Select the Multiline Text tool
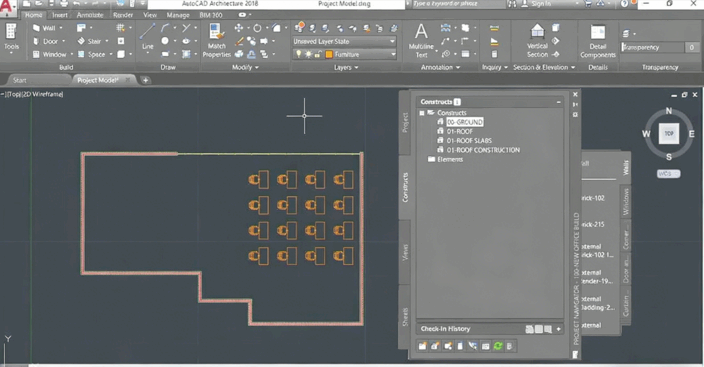704x367 pixels. point(421,41)
